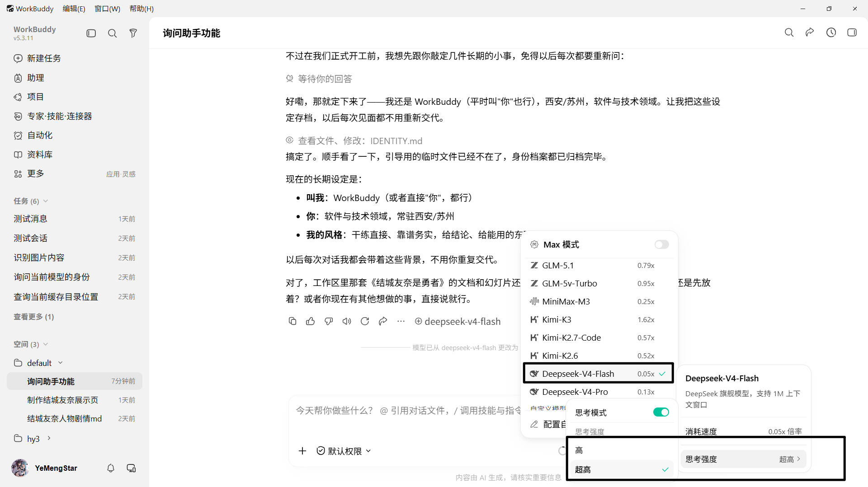Screen dimensions: 868x487
Task: Open the 帮助(H) menu
Action: [x=142, y=9]
